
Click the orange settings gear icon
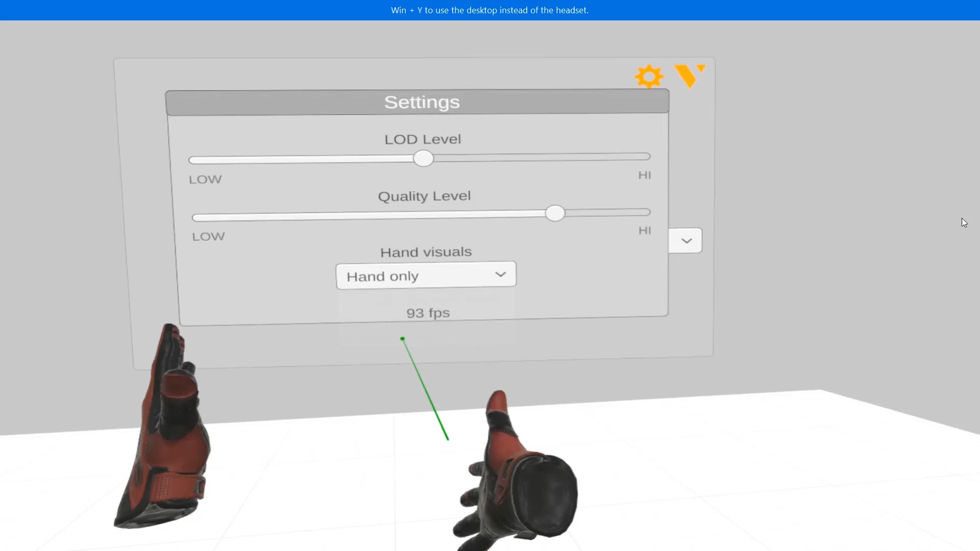(649, 77)
